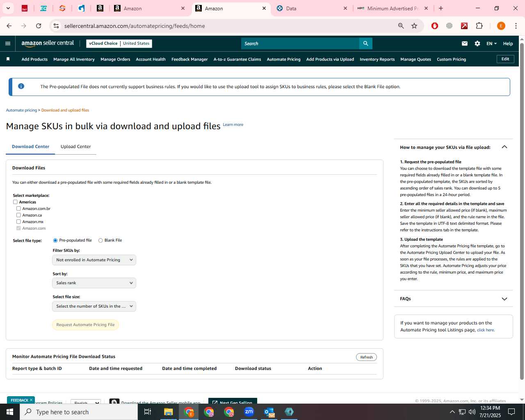Click the Refresh button for download status
Viewport: 525px width, 420px height.
[366, 357]
